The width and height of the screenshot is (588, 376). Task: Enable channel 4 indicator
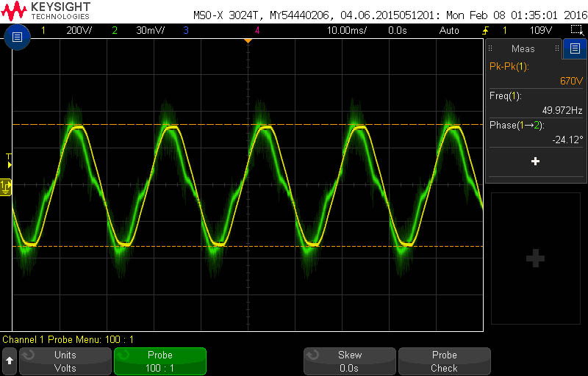(x=257, y=30)
